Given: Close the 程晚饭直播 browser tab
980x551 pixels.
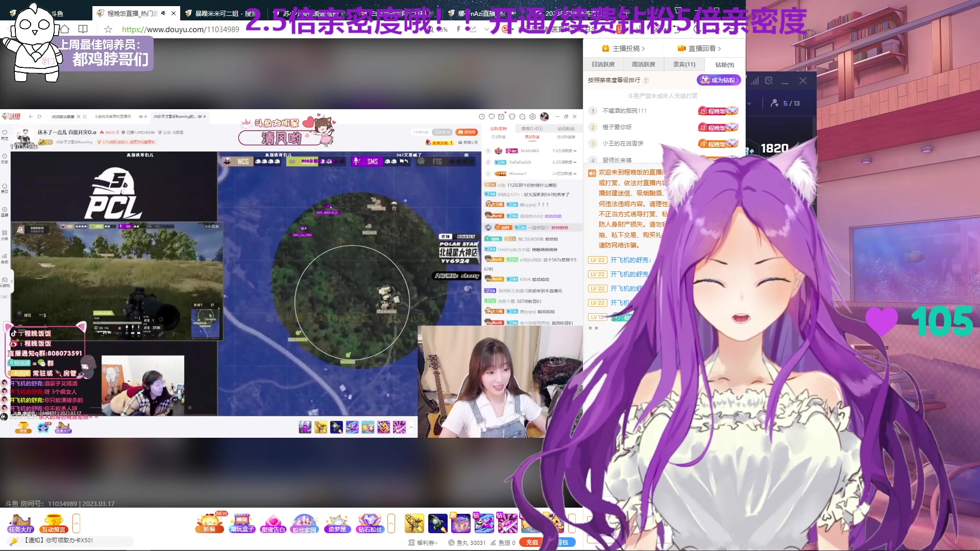Looking at the screenshot, I should pyautogui.click(x=174, y=13).
